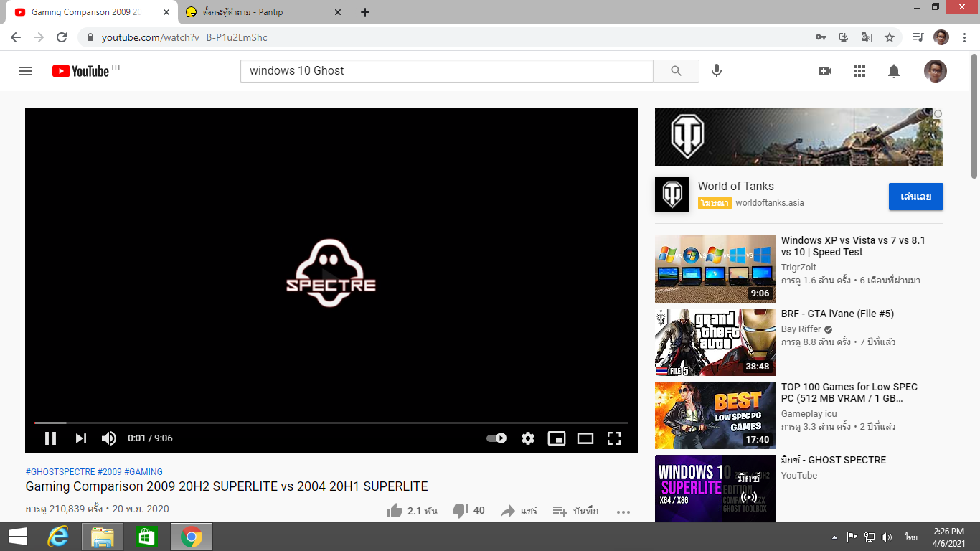Open TOP 100 Games for Low SPEC thumbnail
This screenshot has height=551, width=980.
click(x=715, y=415)
